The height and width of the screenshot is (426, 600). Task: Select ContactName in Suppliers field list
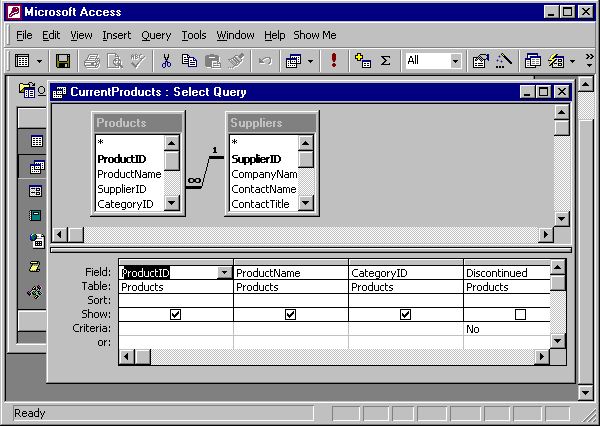point(263,189)
